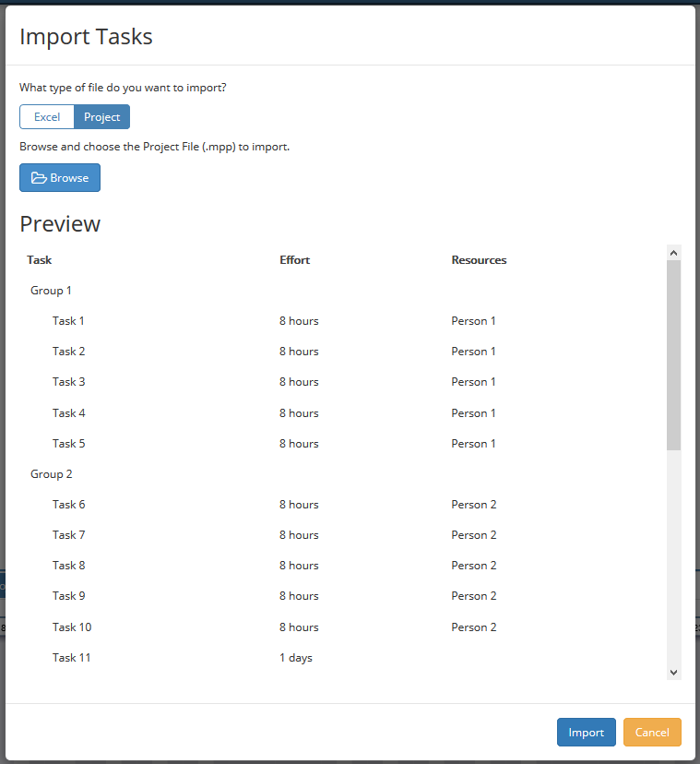Select the Task 1 row
This screenshot has height=764, width=700.
(343, 321)
